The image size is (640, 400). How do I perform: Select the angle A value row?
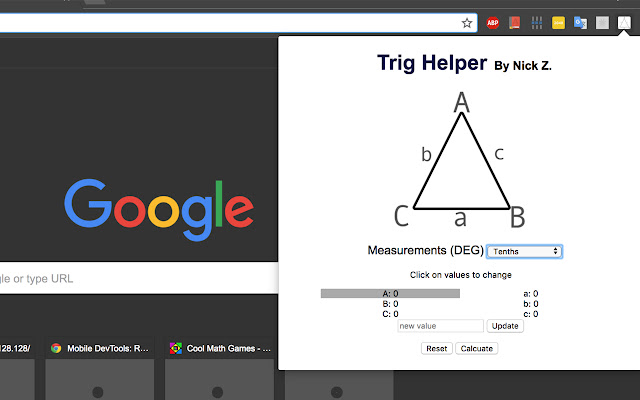pos(390,293)
